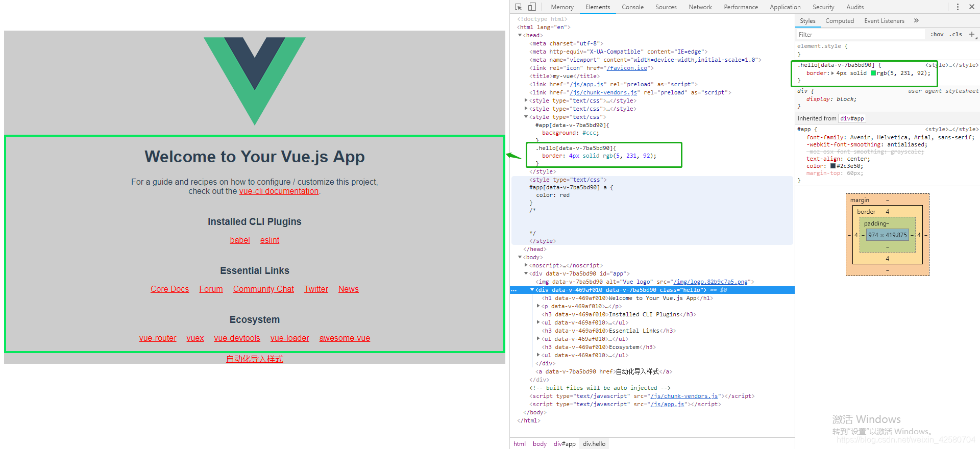Switch to the Console tab
980x449 pixels.
point(632,7)
